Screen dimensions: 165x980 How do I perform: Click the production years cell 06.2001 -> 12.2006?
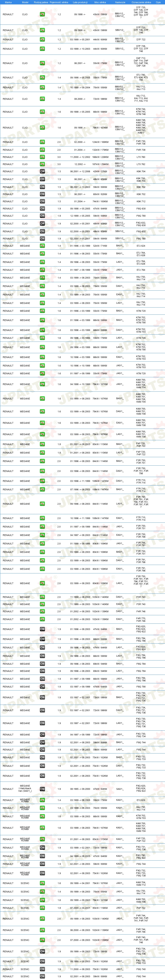pos(80,171)
